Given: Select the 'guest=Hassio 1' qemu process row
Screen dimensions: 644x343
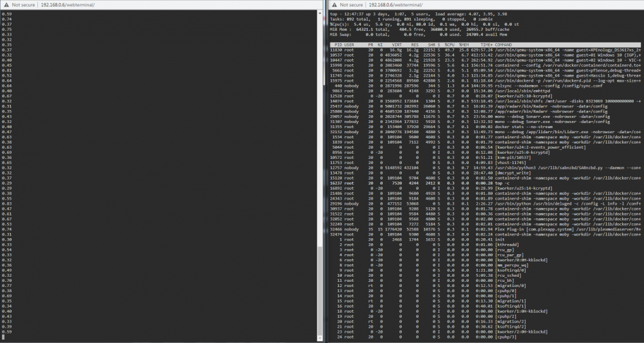Looking at the screenshot, I should 485,75.
